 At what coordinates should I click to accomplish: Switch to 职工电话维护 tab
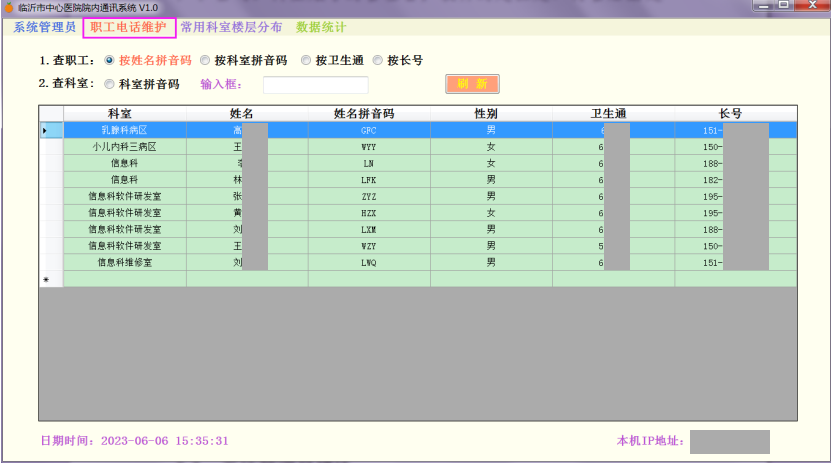[129, 27]
